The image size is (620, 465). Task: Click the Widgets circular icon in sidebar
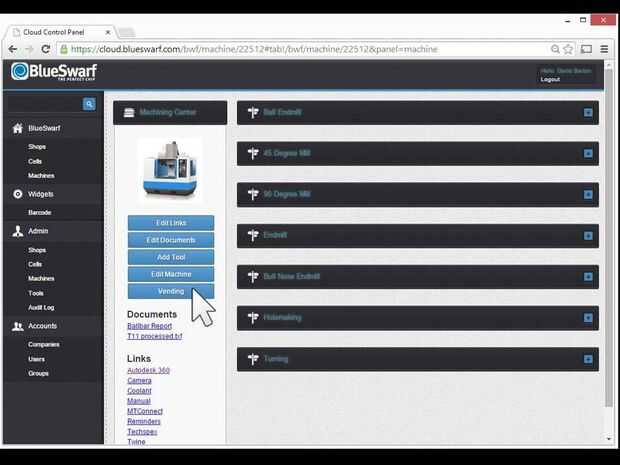point(17,194)
